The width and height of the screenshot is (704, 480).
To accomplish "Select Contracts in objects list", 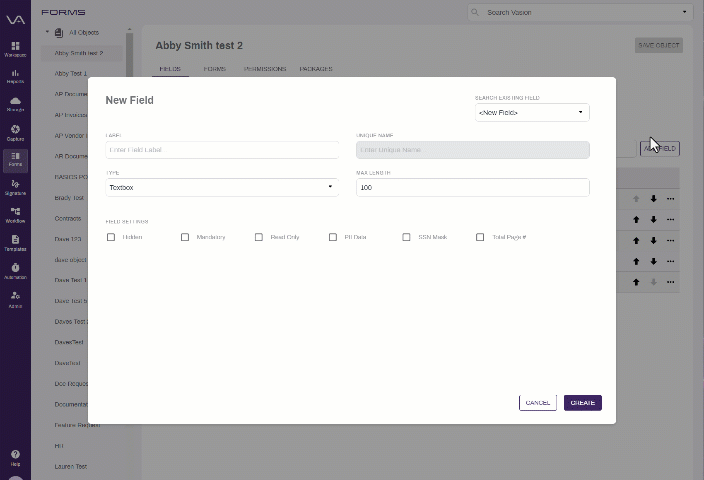I will coord(68,218).
